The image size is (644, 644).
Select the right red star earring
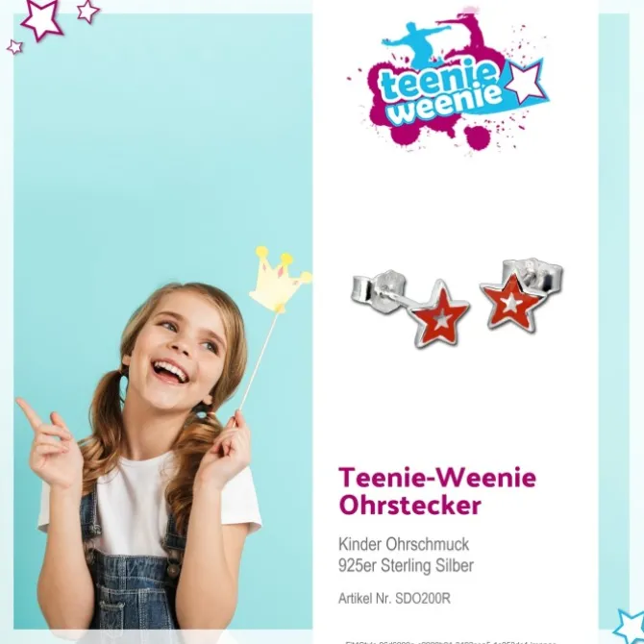coord(511,302)
